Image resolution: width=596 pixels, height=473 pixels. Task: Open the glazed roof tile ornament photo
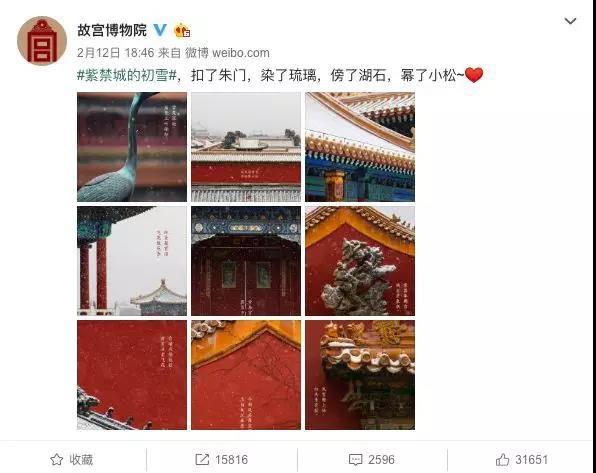pyautogui.click(x=360, y=375)
